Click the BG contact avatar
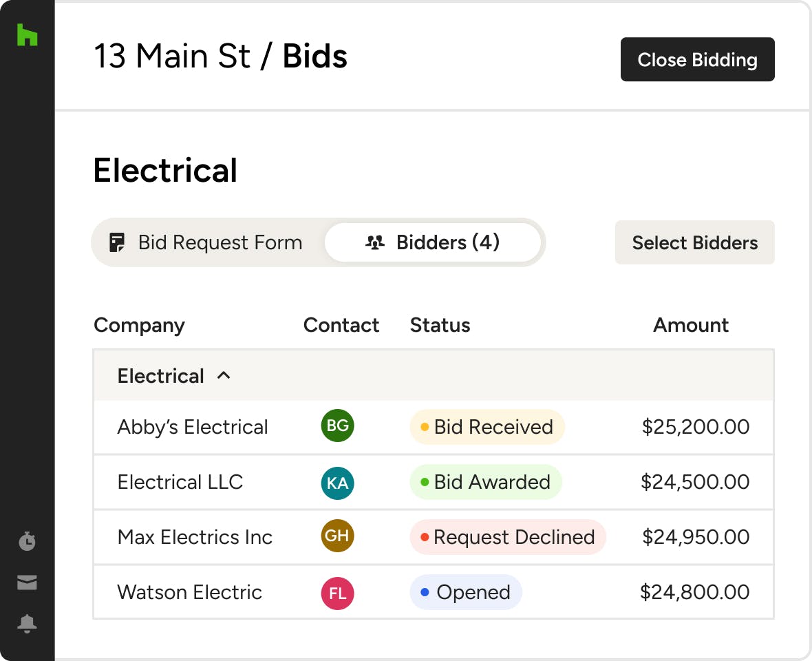812x661 pixels. point(337,426)
